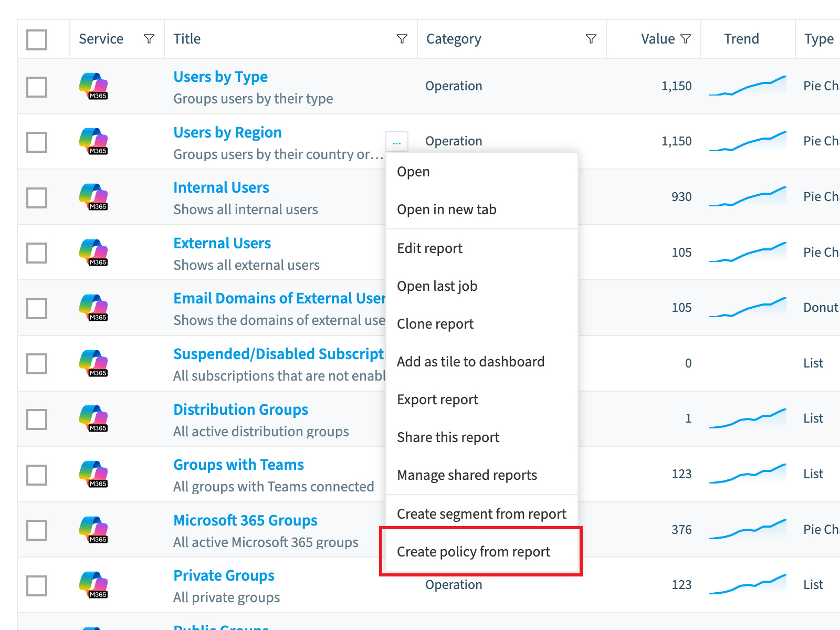Image resolution: width=840 pixels, height=630 pixels.
Task: Check the Users by Region row checkbox
Action: tap(37, 142)
